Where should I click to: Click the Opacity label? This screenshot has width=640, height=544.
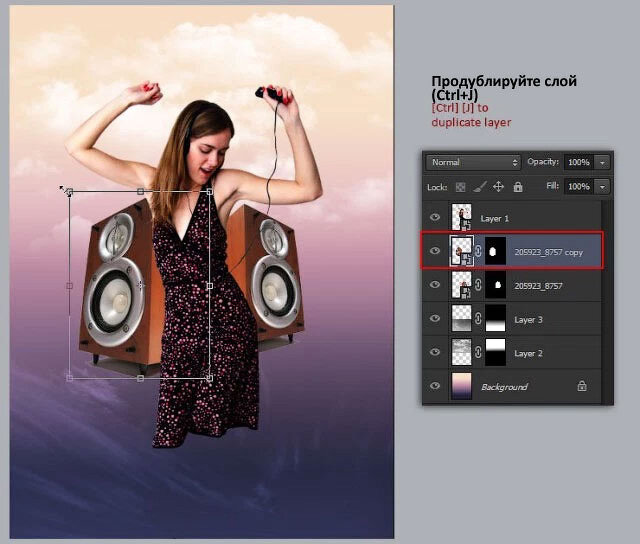pyautogui.click(x=543, y=162)
